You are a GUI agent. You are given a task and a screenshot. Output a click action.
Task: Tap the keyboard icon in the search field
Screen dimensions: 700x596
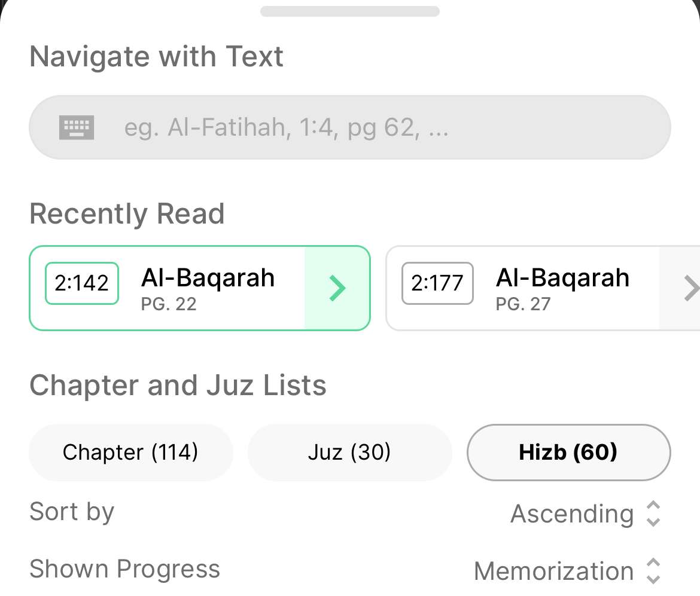(x=77, y=127)
